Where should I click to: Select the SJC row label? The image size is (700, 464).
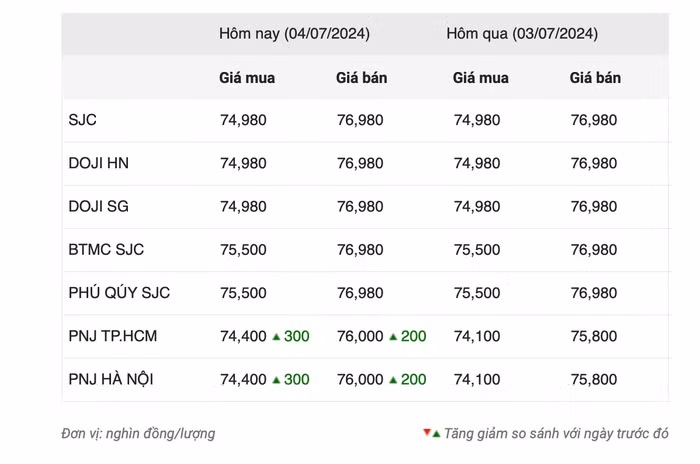click(83, 120)
